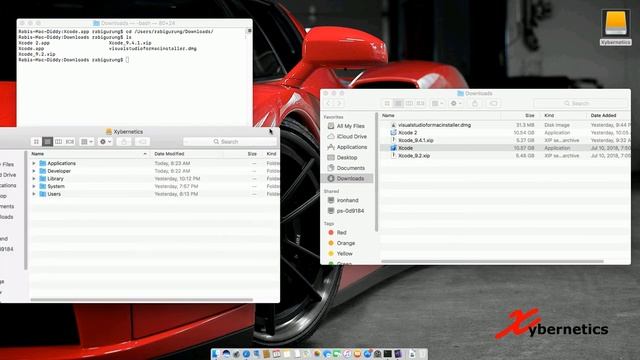Sort Xybernetics list by Date Modified

tap(187, 154)
